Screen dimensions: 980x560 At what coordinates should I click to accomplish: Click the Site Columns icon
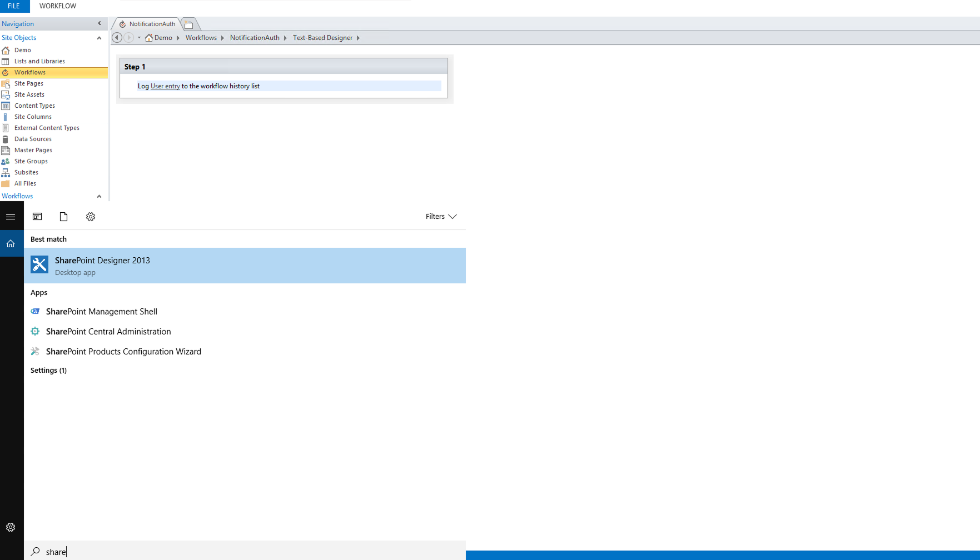click(6, 117)
